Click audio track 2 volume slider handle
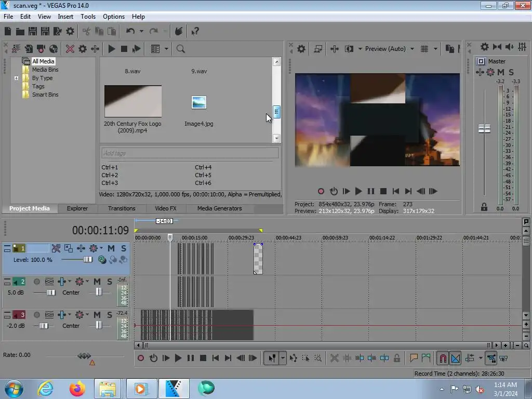 point(51,292)
